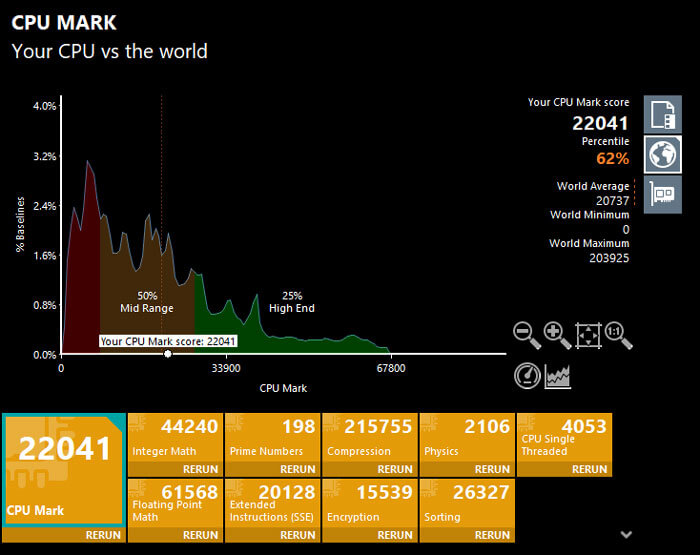The height and width of the screenshot is (555, 700).
Task: Expand more results with the down chevron
Action: coord(626,534)
